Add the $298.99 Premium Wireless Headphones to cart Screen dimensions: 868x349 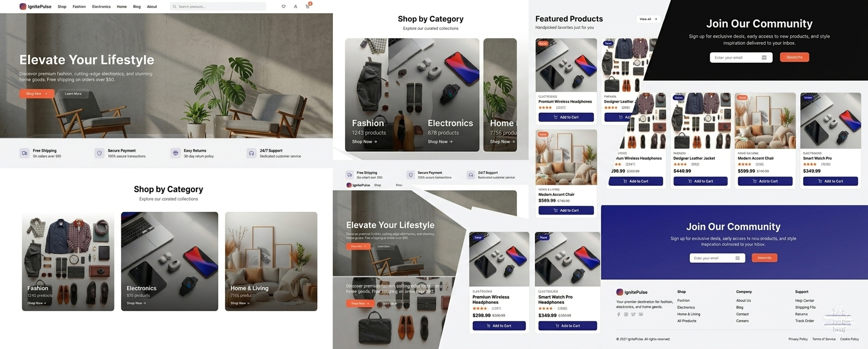click(499, 326)
